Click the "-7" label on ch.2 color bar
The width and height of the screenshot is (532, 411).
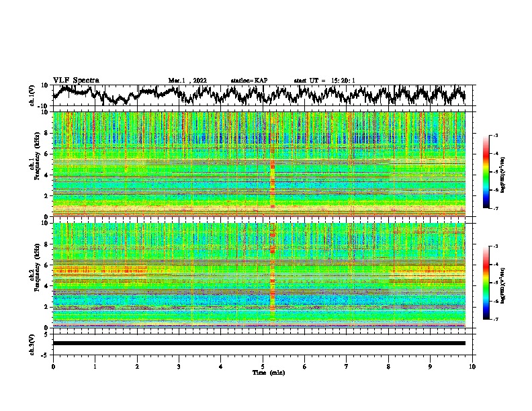point(496,319)
